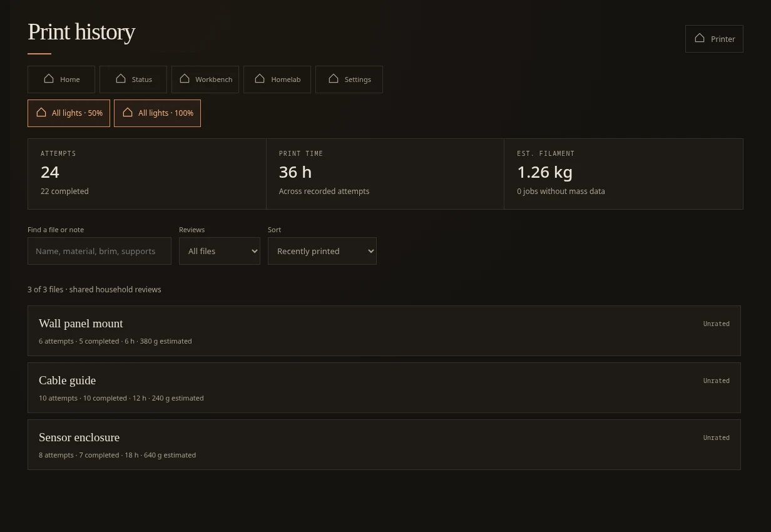The height and width of the screenshot is (532, 771).
Task: Click the house icon in the Printer button
Action: click(x=700, y=38)
